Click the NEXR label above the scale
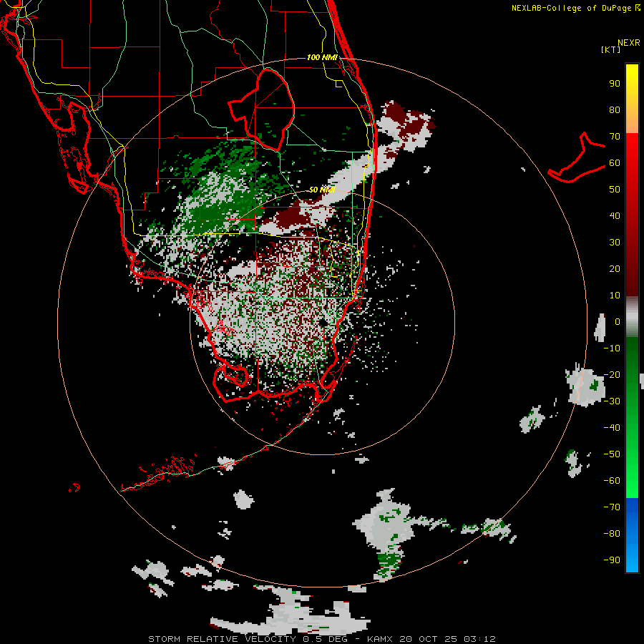This screenshot has width=644, height=644. 628,43
